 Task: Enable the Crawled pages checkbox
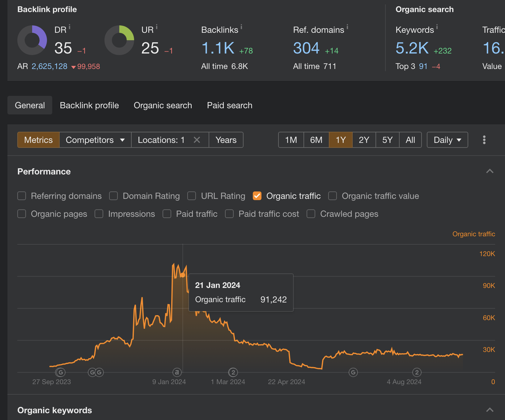click(x=311, y=214)
